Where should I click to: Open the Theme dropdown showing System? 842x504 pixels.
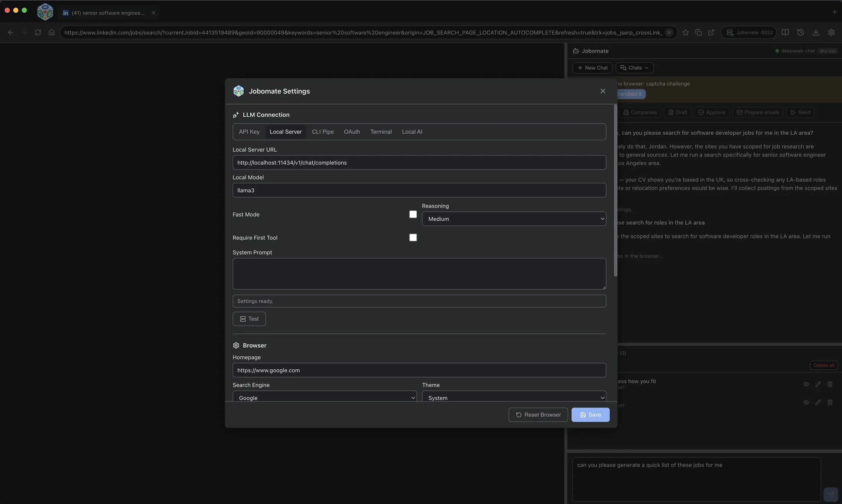click(514, 397)
